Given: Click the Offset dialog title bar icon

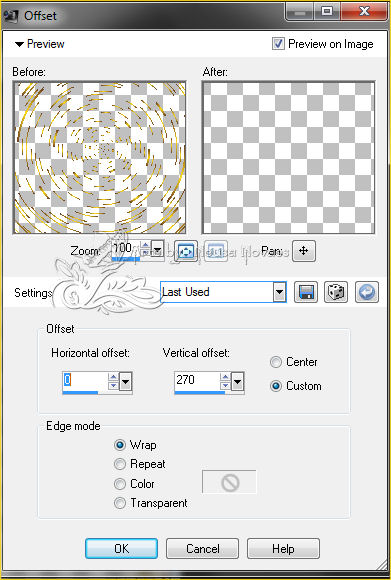Looking at the screenshot, I should [11, 16].
